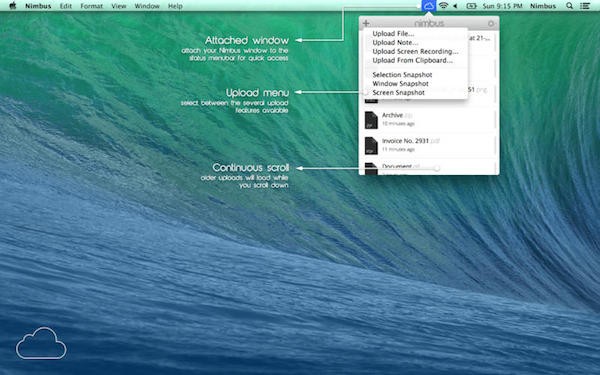Image resolution: width=600 pixels, height=375 pixels.
Task: Open Spotlight search magnifier icon
Action: tap(569, 6)
